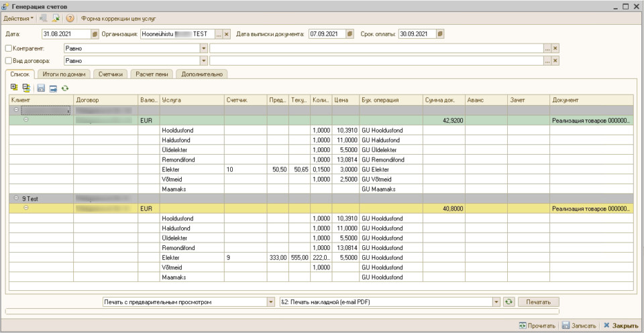This screenshot has height=333, width=644.
Task: Open calendar for Срок оплаты
Action: 440,34
